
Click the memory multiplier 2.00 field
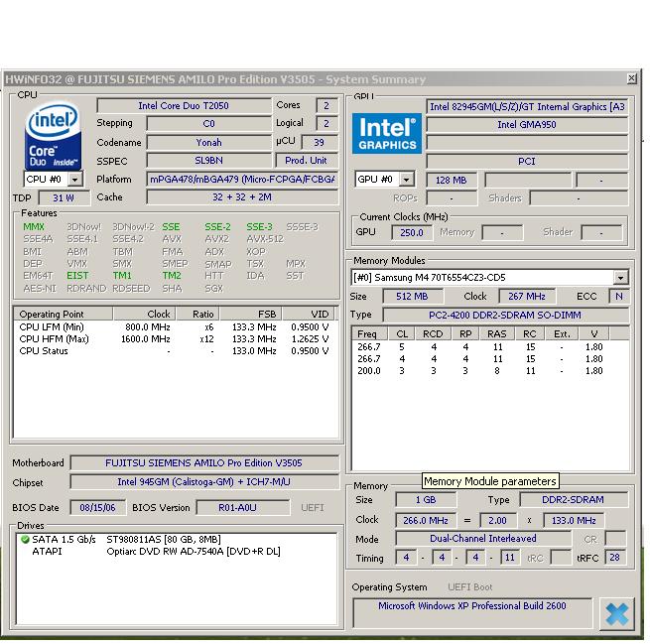[x=497, y=520]
